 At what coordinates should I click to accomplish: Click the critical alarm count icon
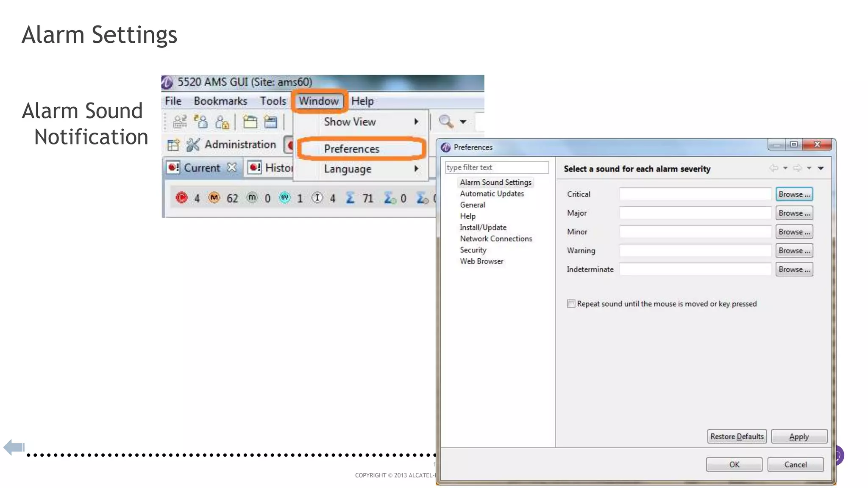click(181, 197)
